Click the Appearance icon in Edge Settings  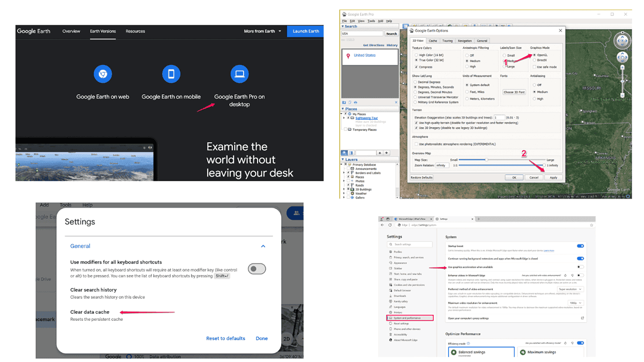pos(390,263)
